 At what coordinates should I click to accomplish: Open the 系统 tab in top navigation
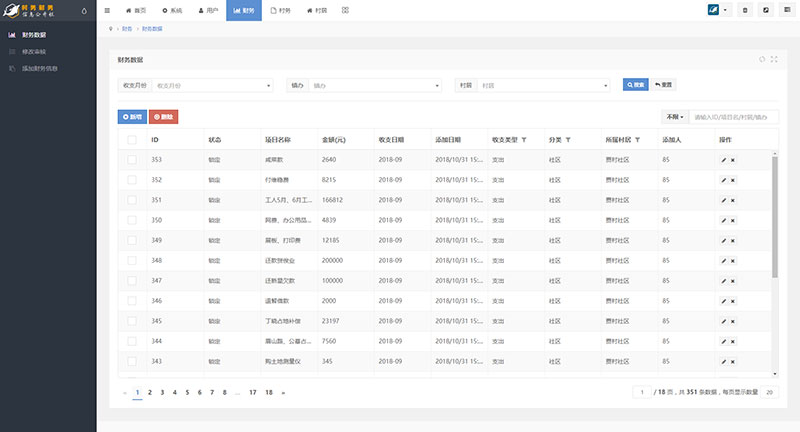click(172, 10)
